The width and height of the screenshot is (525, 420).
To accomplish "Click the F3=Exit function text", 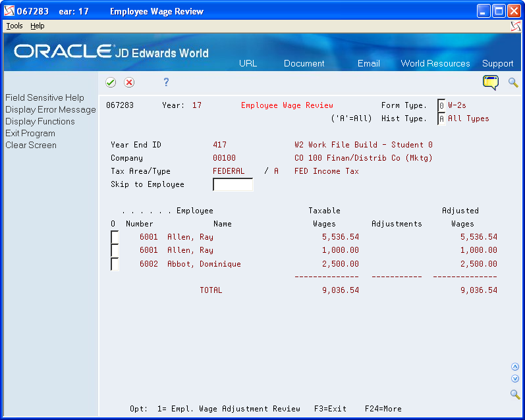I will coord(330,409).
